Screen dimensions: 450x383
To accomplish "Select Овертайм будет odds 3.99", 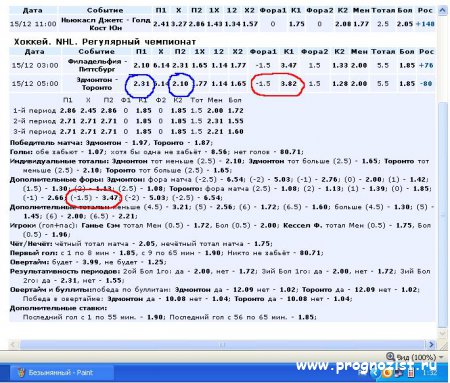I will pos(90,262).
